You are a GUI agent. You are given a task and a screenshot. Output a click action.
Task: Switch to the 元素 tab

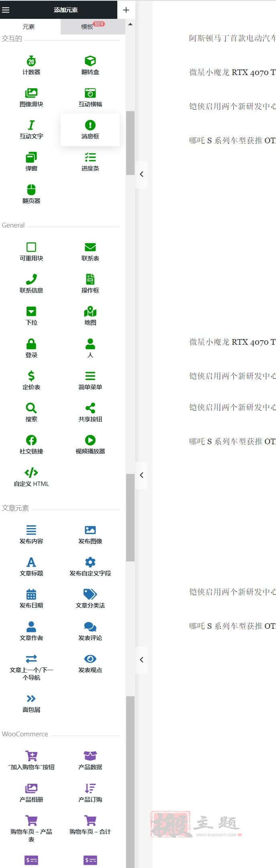pos(29,26)
